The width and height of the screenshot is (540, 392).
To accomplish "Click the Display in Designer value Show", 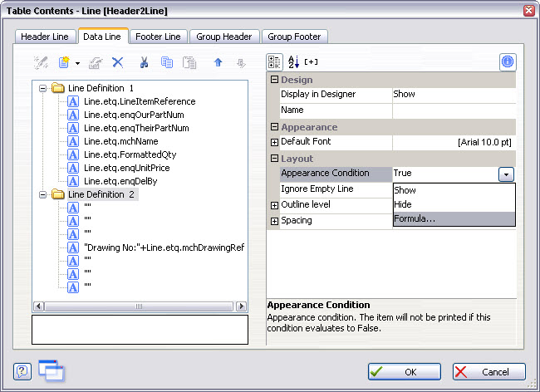I will point(454,95).
